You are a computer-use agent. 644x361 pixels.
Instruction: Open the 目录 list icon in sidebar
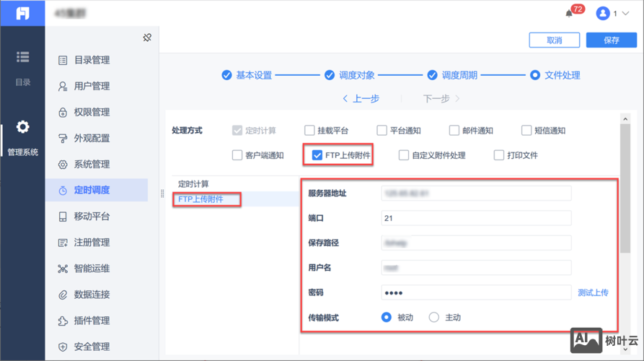pyautogui.click(x=22, y=57)
